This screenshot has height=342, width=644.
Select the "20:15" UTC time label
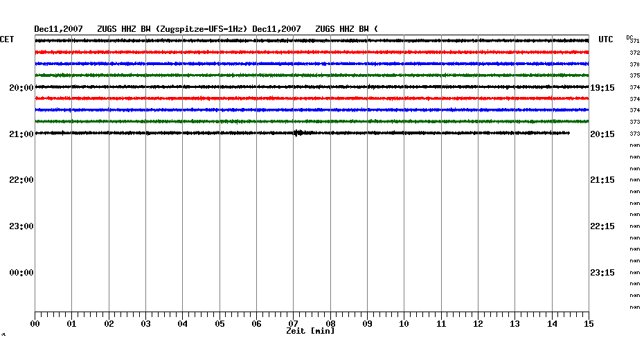[602, 134]
